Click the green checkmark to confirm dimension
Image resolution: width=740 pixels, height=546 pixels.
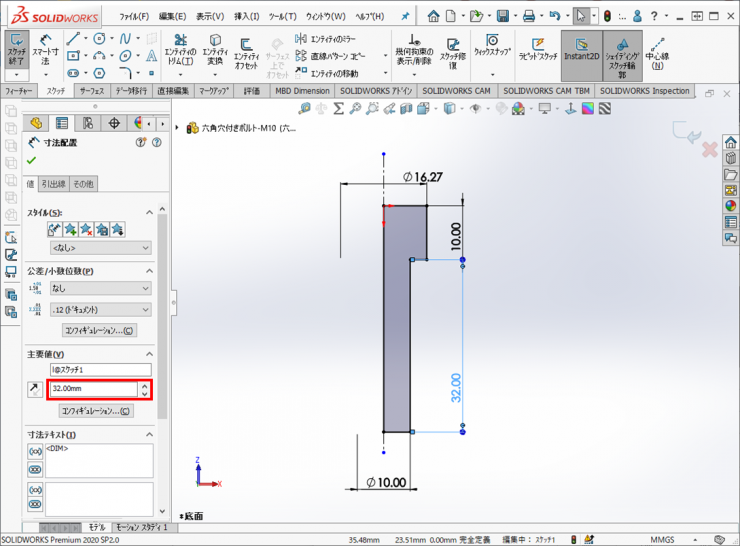(x=32, y=161)
